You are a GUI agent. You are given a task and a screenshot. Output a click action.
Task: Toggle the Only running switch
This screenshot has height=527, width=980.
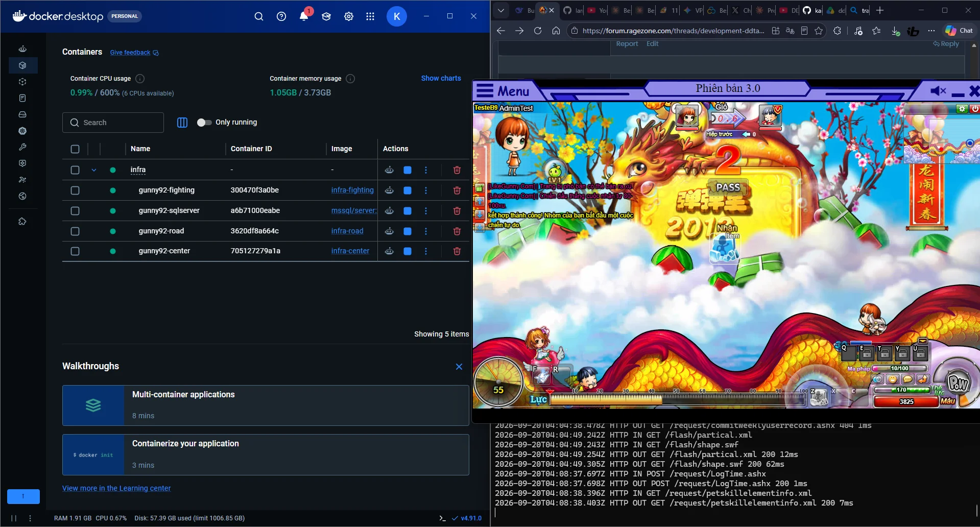[204, 123]
